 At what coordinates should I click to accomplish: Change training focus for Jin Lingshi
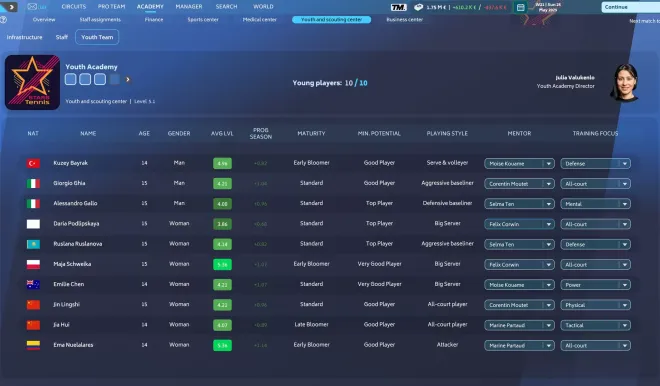pos(596,305)
